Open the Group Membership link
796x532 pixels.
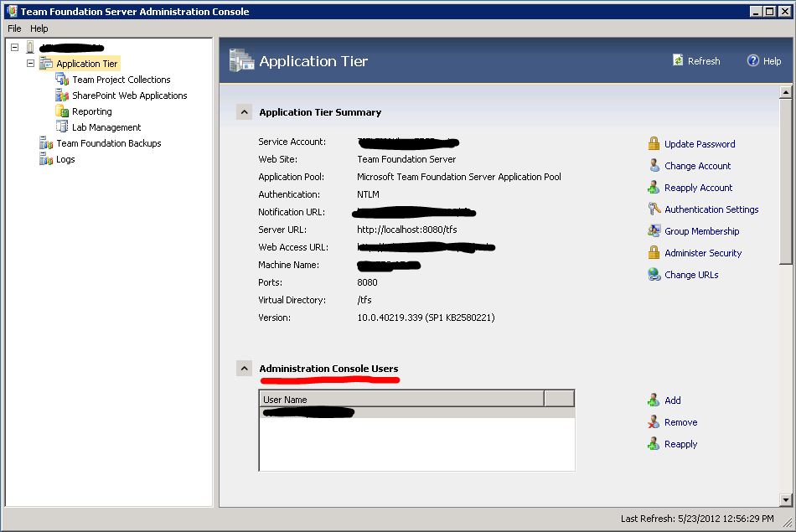(x=701, y=231)
